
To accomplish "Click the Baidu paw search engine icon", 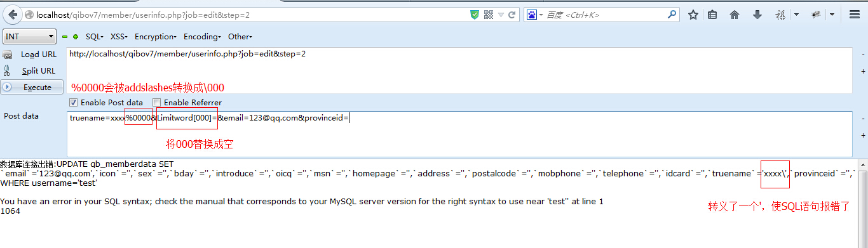I will click(531, 15).
